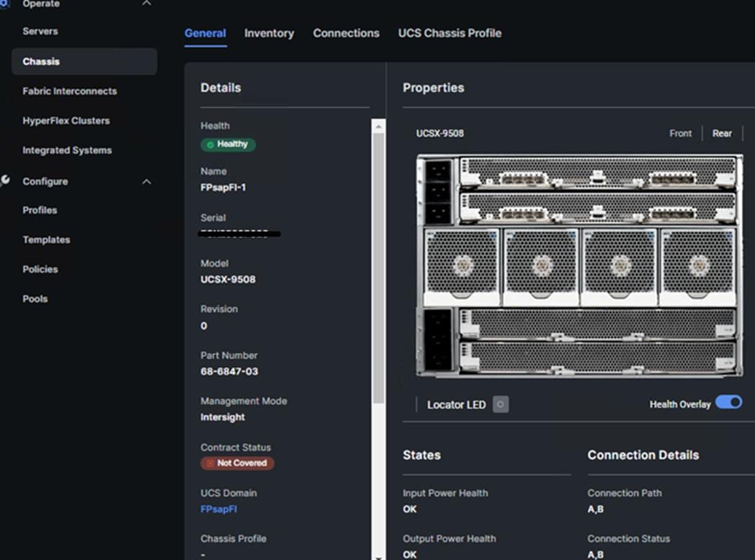The width and height of the screenshot is (755, 560).
Task: Go to Pools under Configure
Action: coord(35,299)
